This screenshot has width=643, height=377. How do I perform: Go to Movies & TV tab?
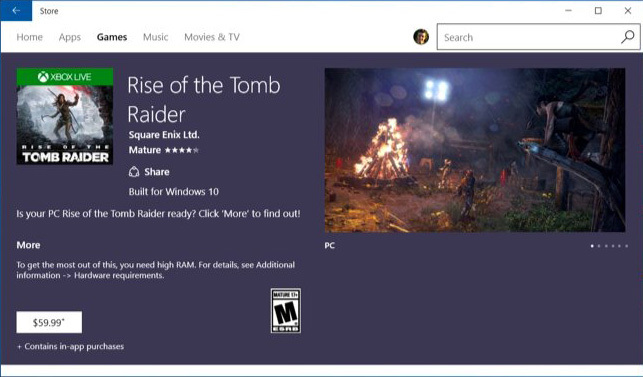212,37
